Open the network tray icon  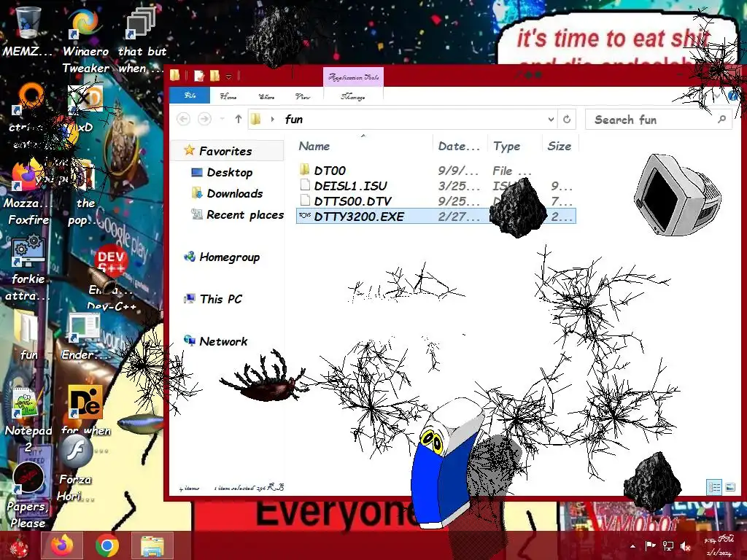coord(668,545)
